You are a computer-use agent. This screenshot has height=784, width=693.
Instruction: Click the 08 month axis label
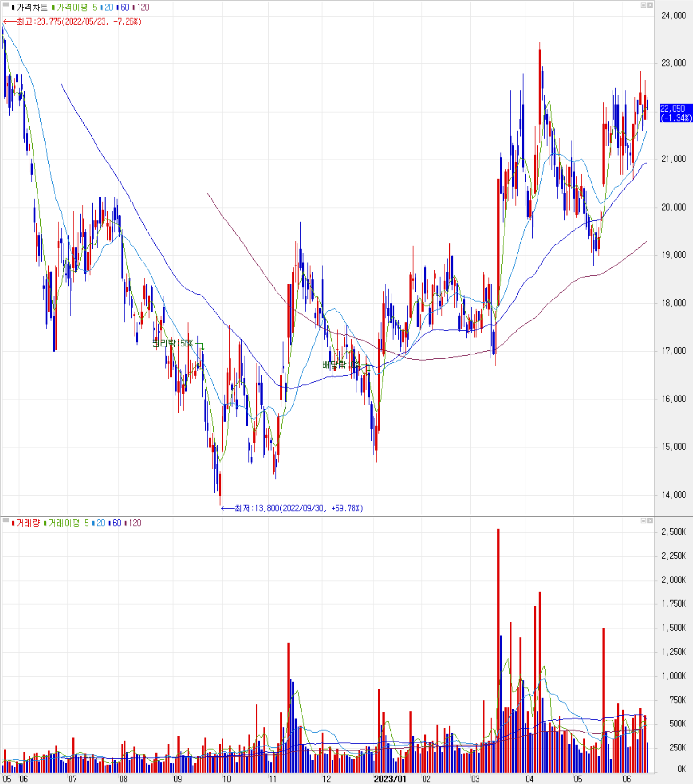[123, 779]
